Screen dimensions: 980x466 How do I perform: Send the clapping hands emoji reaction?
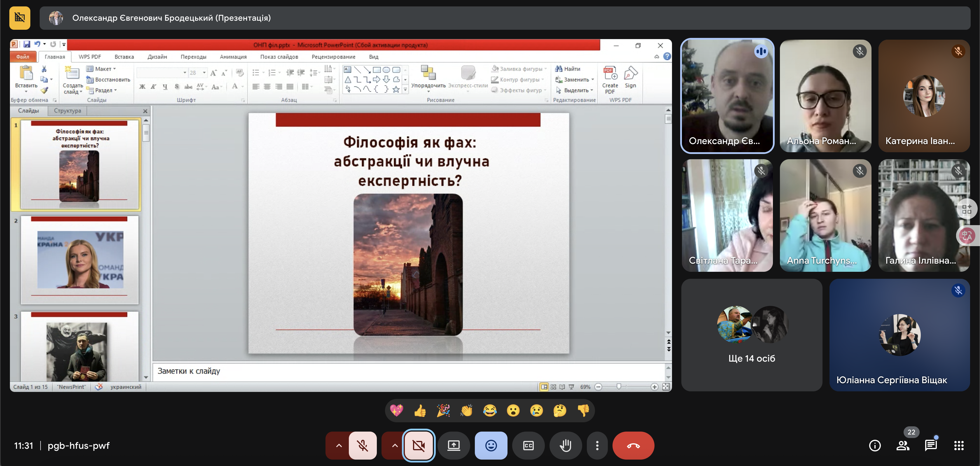tap(466, 411)
